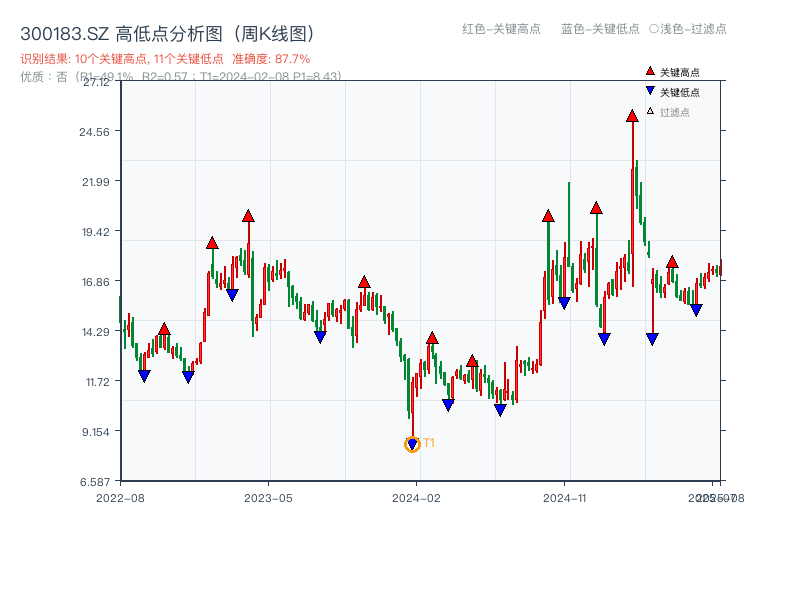Click the 蓝色-关键低点 header text

[600, 29]
